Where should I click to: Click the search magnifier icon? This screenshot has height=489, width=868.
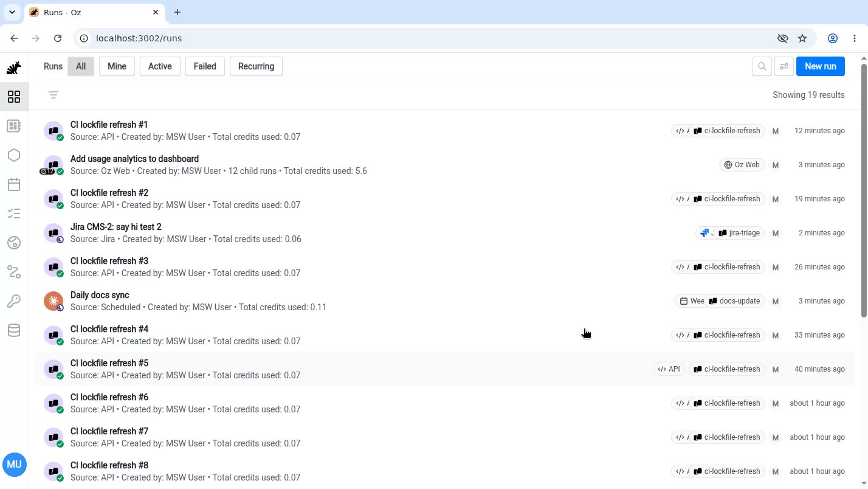coord(762,66)
